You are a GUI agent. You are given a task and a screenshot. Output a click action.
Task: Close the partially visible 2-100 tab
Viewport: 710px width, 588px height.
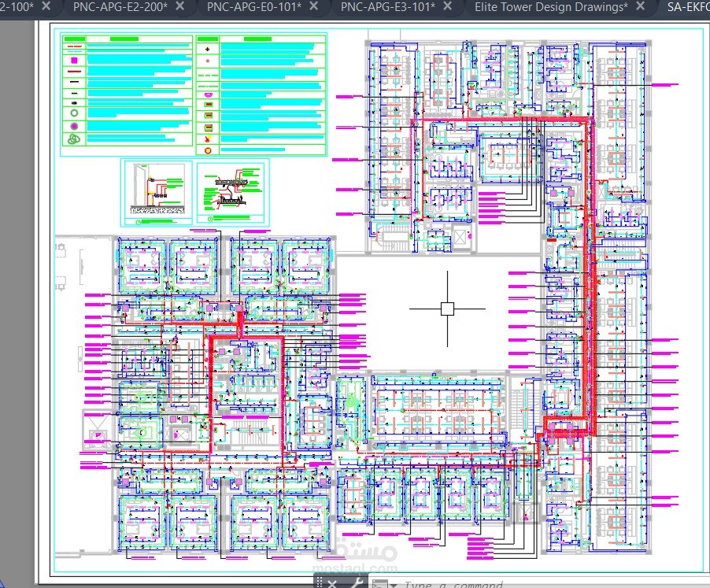click(46, 6)
